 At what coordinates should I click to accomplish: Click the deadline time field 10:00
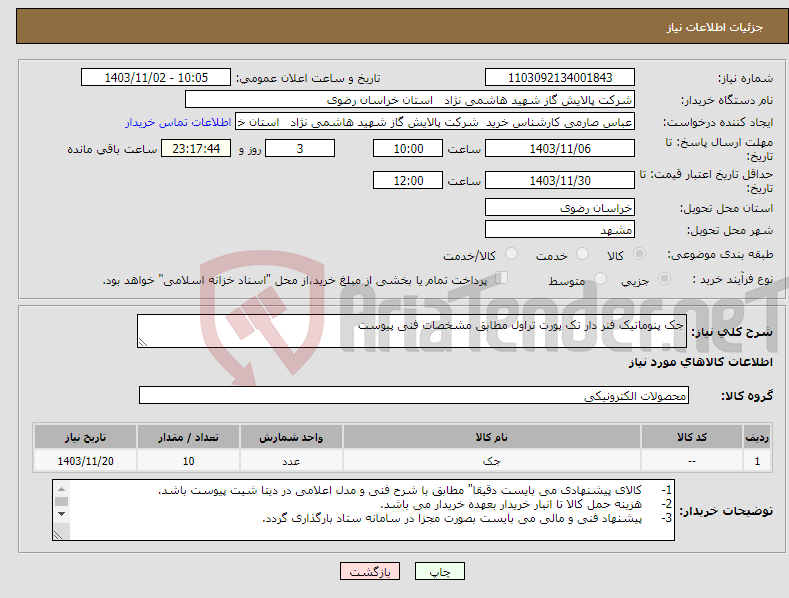(408, 148)
